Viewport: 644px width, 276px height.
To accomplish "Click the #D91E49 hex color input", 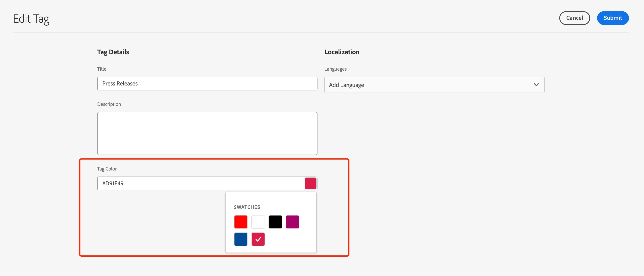I will tap(200, 183).
